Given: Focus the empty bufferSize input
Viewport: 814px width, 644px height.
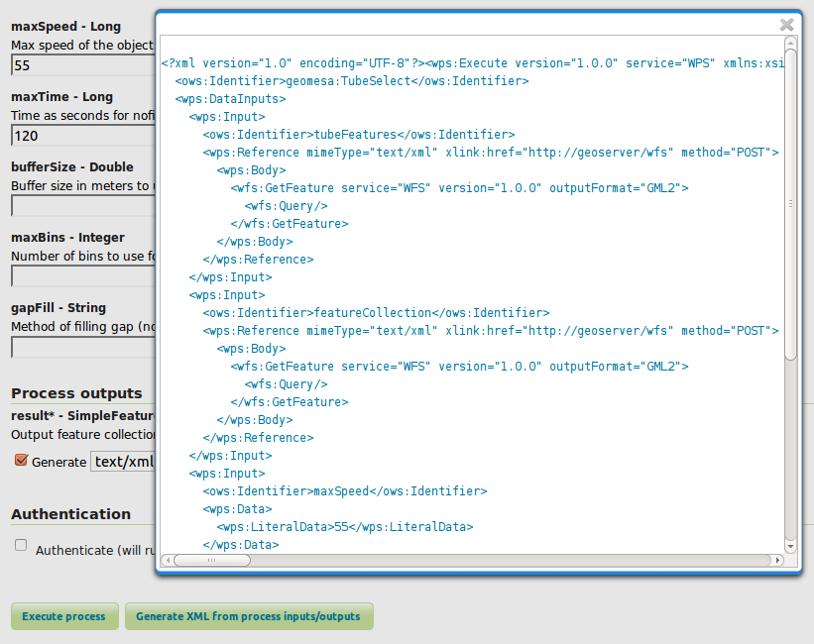Looking at the screenshot, I should click(79, 206).
